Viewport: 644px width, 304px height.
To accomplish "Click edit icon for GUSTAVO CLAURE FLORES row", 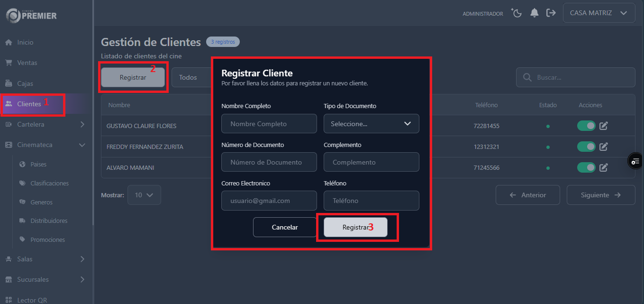I will (603, 126).
